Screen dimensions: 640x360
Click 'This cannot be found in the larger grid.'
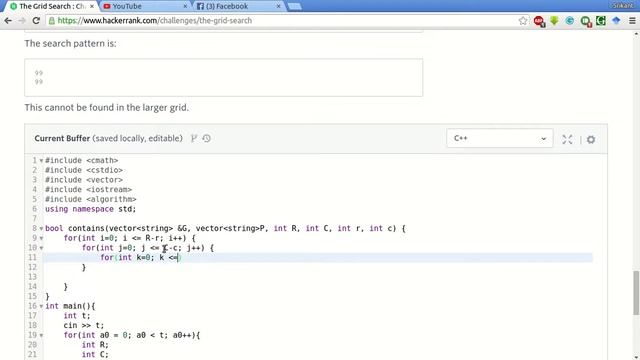(107, 108)
